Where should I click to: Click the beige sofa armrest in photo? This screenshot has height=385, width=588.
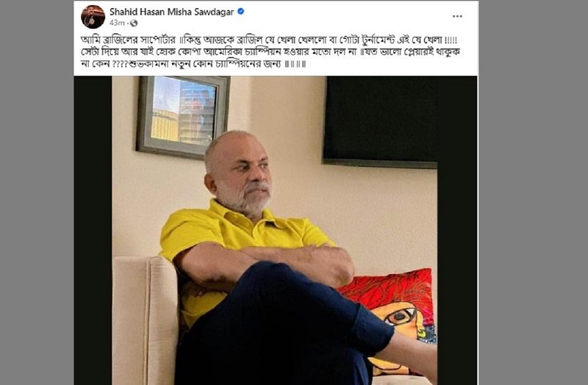[146, 319]
